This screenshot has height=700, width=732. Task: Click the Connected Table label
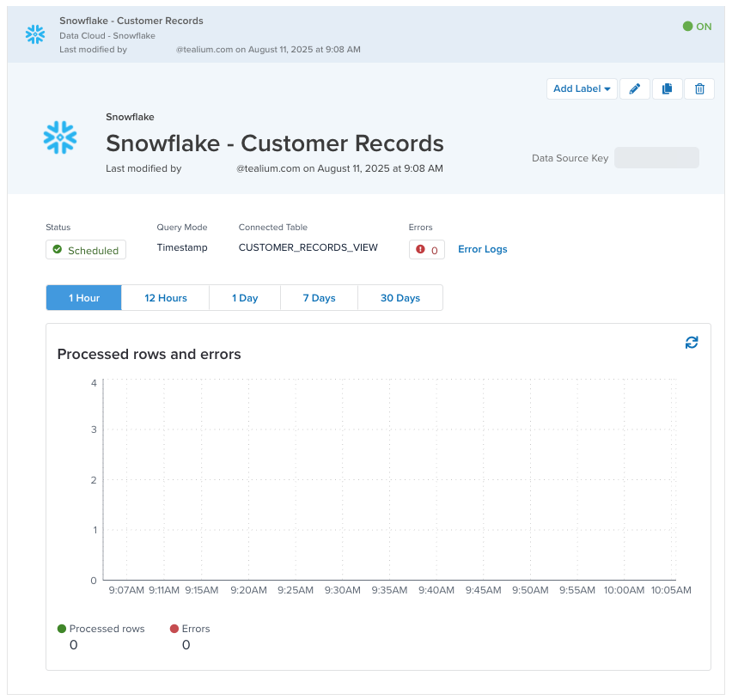click(273, 228)
